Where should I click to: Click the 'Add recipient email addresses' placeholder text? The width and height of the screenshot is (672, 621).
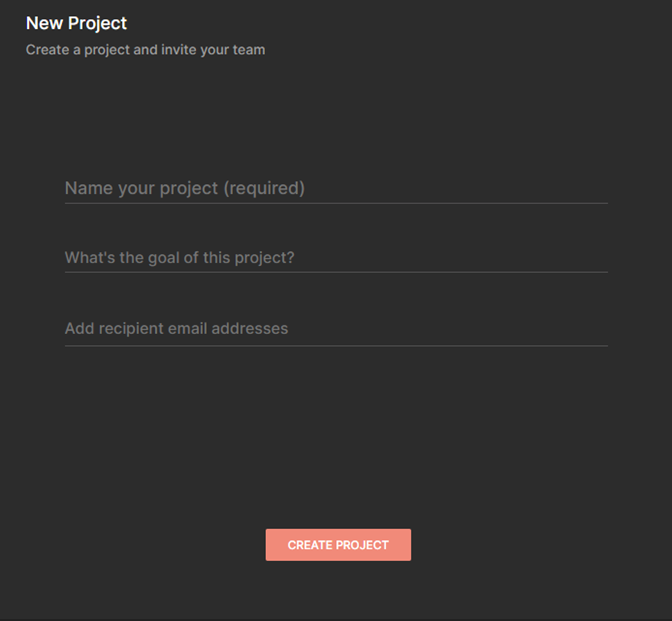tap(176, 329)
